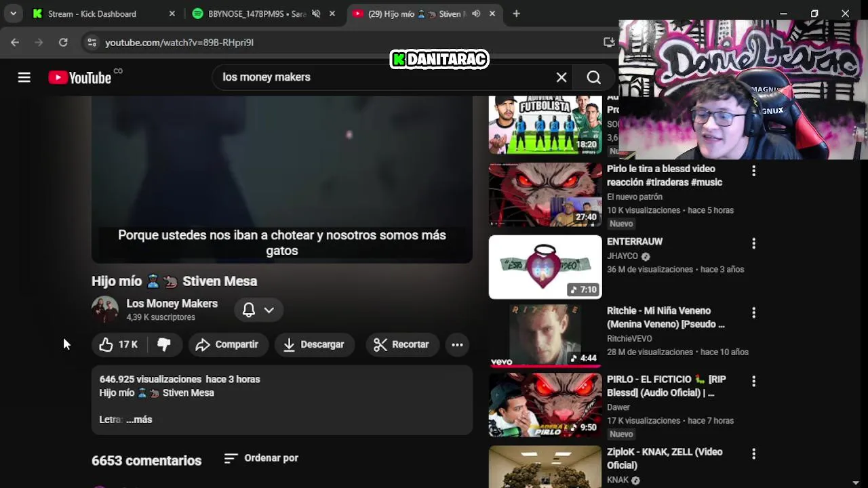The height and width of the screenshot is (488, 868).
Task: Open the Adivina al Futbolista thumbnail
Action: [x=545, y=125]
